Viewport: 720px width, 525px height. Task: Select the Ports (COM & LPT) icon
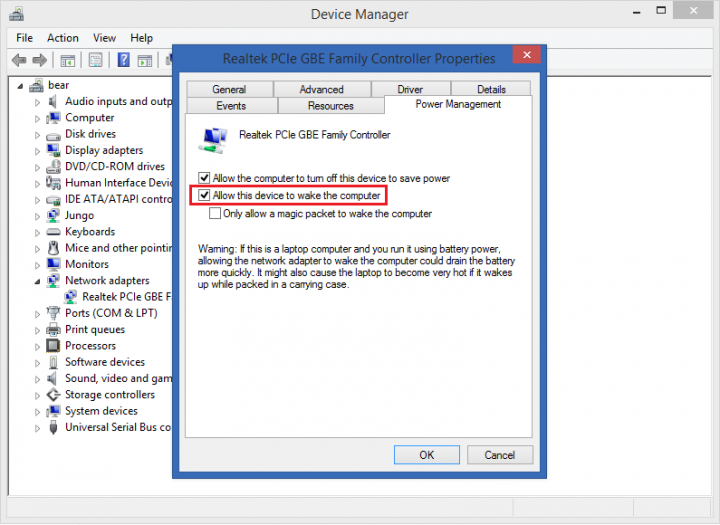53,313
